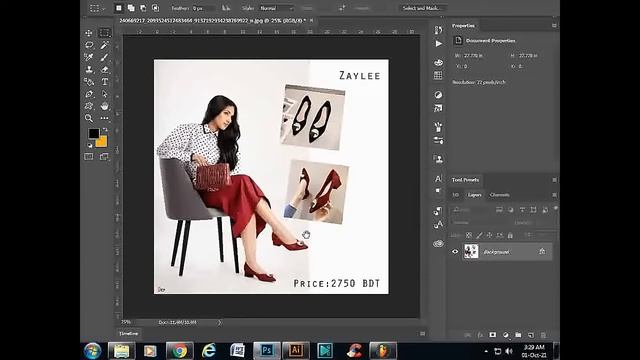Open the Properties panel options menu
Screen dimensions: 640x360
click(554, 25)
